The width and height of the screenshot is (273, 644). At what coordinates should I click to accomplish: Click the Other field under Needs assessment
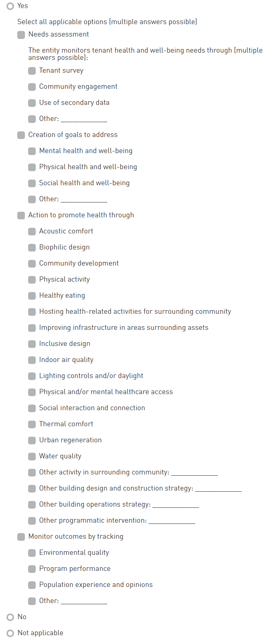[x=84, y=119]
